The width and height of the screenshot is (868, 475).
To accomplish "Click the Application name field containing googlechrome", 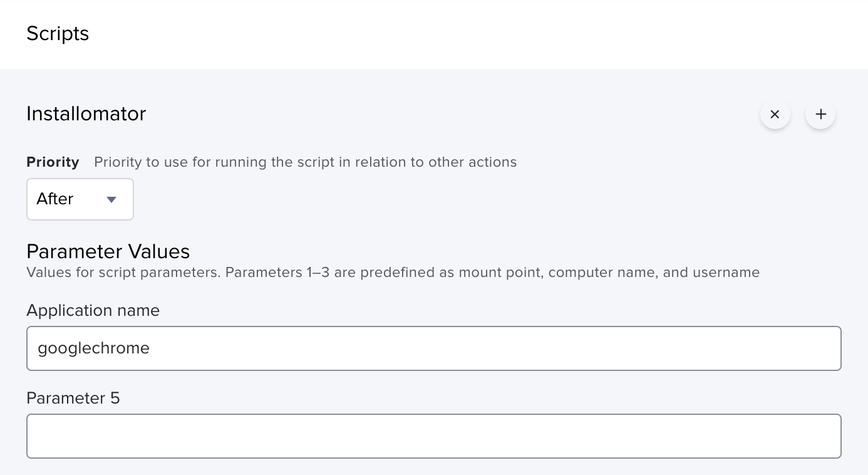I will pos(434,348).
